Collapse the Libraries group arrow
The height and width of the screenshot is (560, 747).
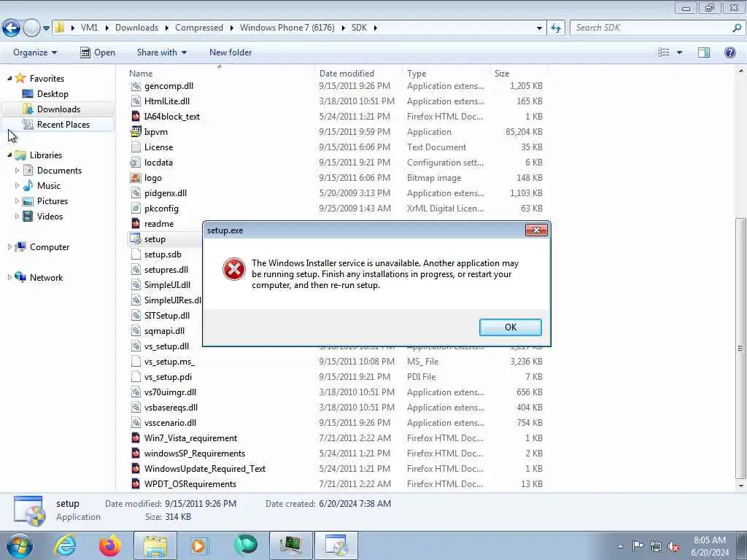[9, 155]
